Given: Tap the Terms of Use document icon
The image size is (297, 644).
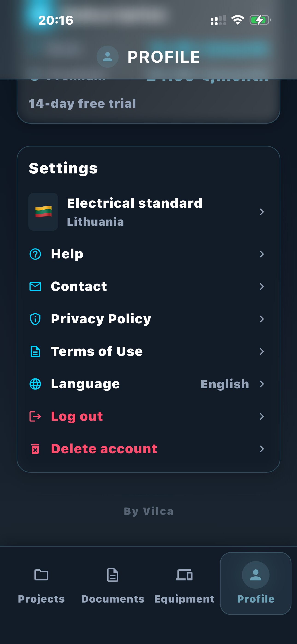Looking at the screenshot, I should coord(35,351).
